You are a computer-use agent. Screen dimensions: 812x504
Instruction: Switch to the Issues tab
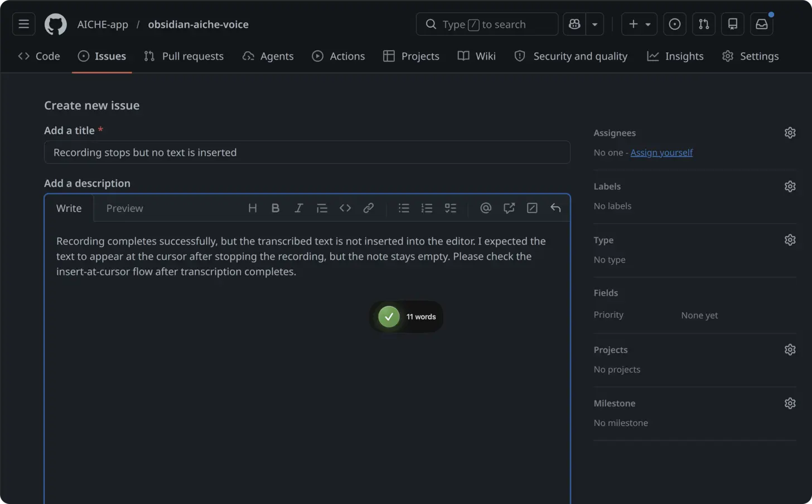[102, 56]
